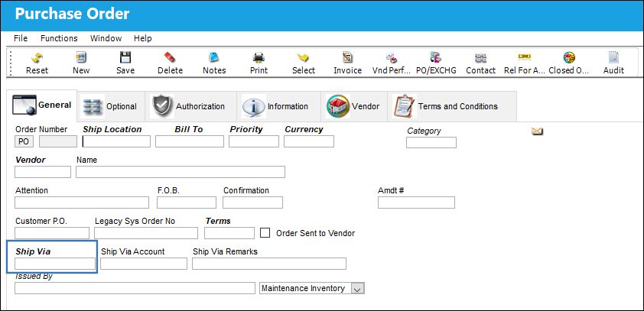Switch to the Information tab
The width and height of the screenshot is (644, 311).
279,106
